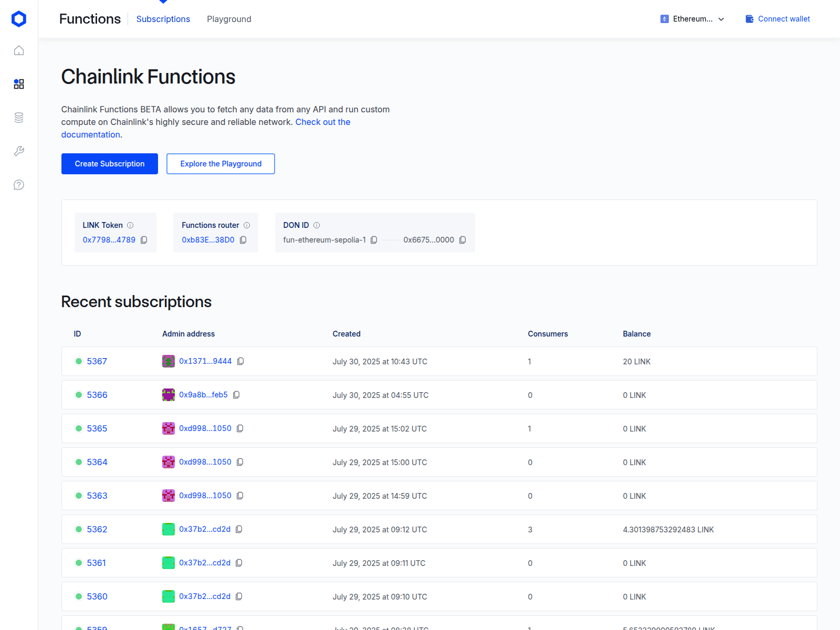This screenshot has width=840, height=630.
Task: Copy admin address of subscription 5366
Action: point(236,395)
